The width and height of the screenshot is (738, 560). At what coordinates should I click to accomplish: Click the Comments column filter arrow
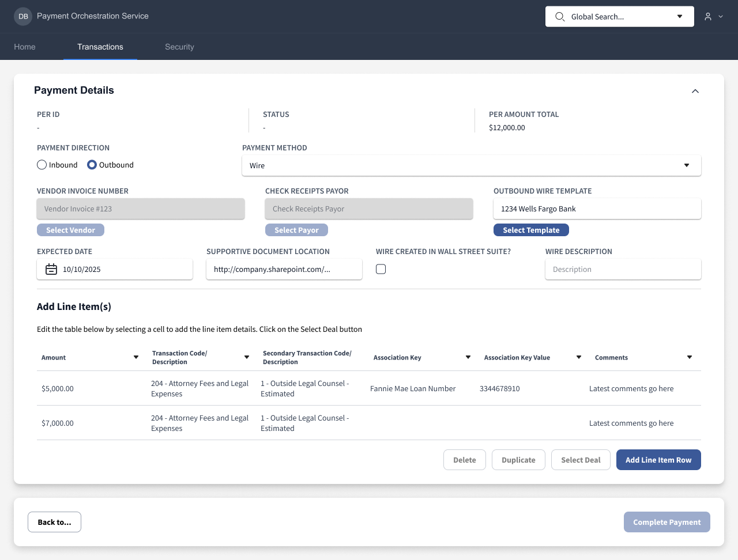(x=690, y=357)
